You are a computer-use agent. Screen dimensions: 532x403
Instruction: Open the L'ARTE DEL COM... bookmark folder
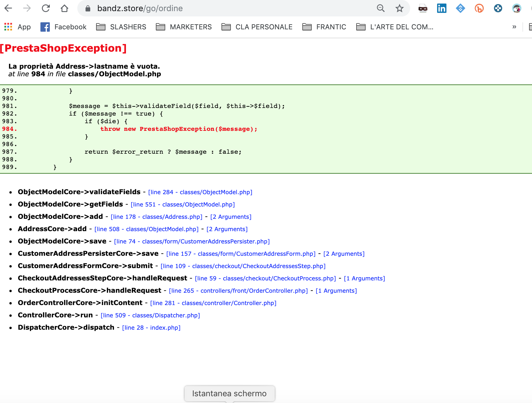395,27
